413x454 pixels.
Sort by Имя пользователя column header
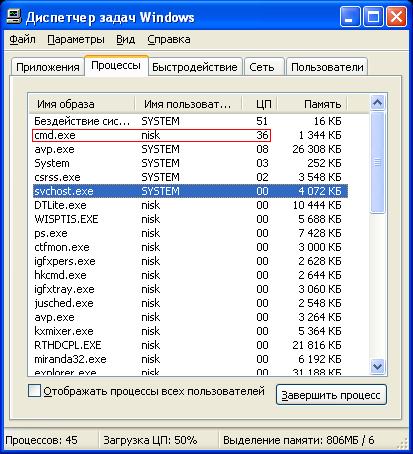click(188, 104)
